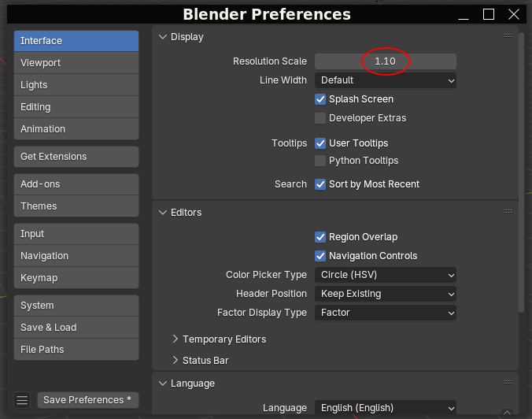The image size is (532, 419).
Task: Click the Resolution Scale value field
Action: [x=386, y=61]
